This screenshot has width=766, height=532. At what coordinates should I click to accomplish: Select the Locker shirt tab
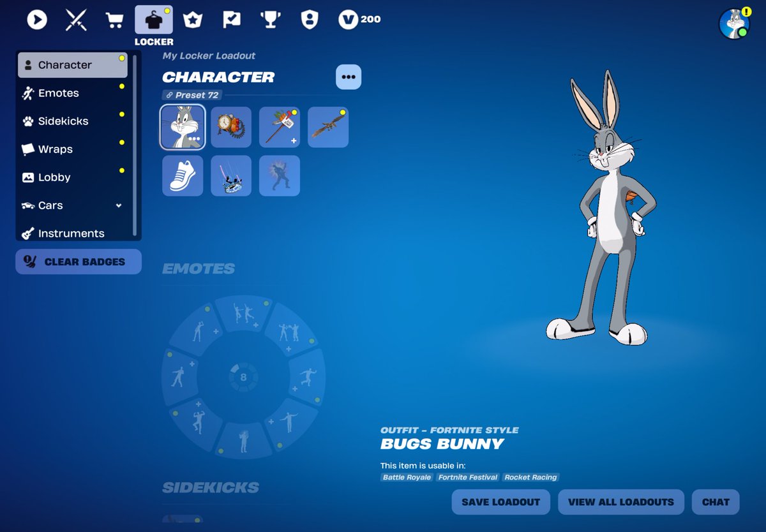click(x=154, y=20)
